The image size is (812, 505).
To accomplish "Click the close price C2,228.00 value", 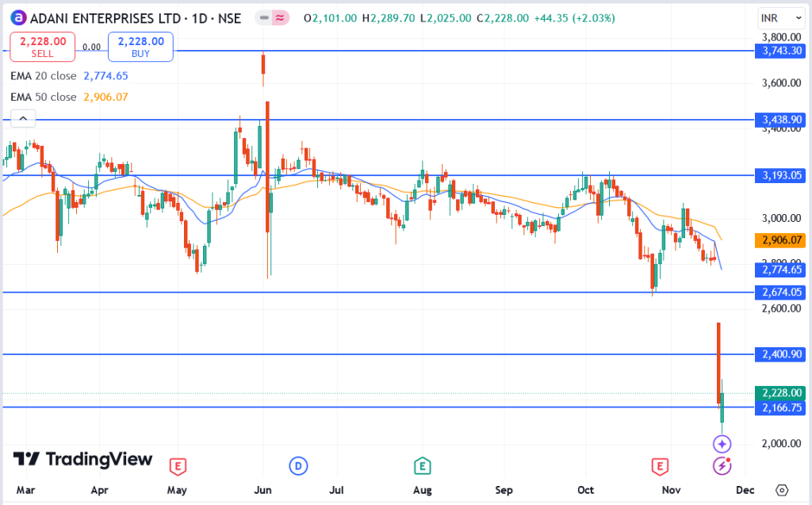I will pyautogui.click(x=503, y=19).
